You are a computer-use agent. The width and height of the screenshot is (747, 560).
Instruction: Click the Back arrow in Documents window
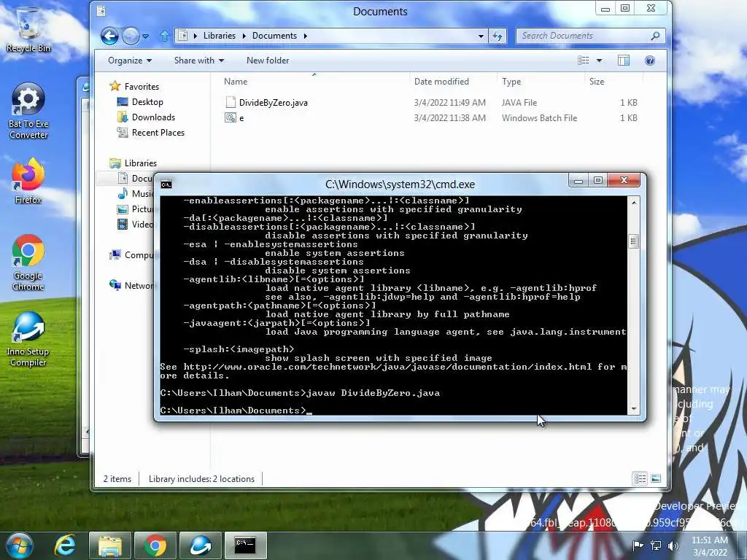point(109,36)
